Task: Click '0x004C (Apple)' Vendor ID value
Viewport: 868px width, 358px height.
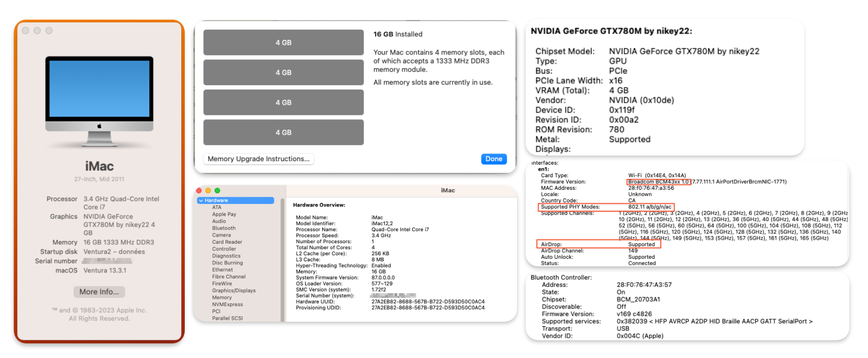Action: click(x=640, y=336)
